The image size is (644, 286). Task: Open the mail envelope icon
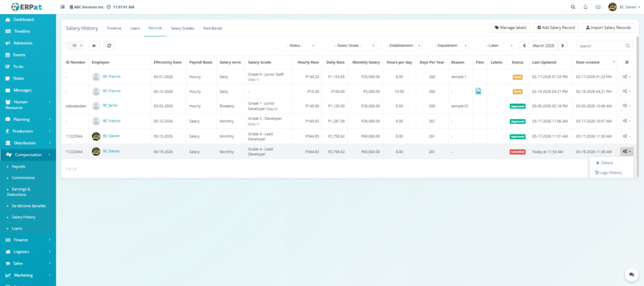coord(598,7)
